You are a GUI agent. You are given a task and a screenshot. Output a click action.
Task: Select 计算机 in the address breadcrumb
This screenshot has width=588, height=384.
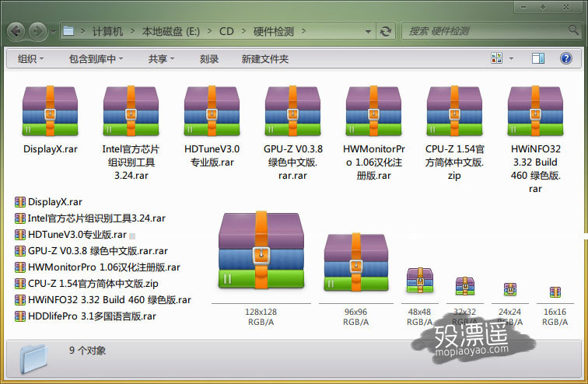point(107,31)
